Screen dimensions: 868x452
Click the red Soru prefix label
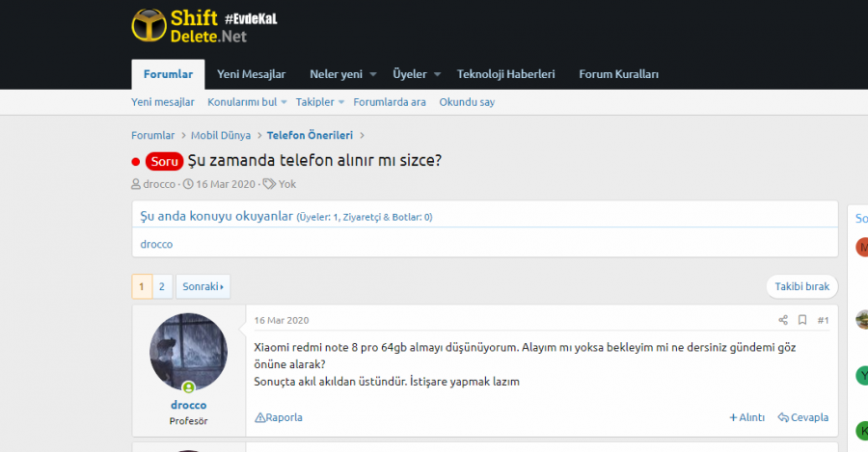click(164, 161)
